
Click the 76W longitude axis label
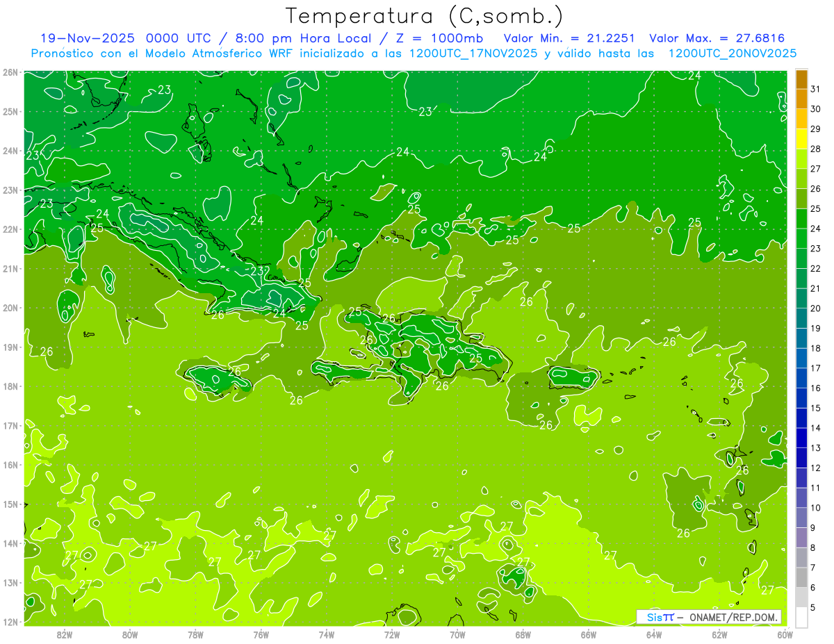261,635
